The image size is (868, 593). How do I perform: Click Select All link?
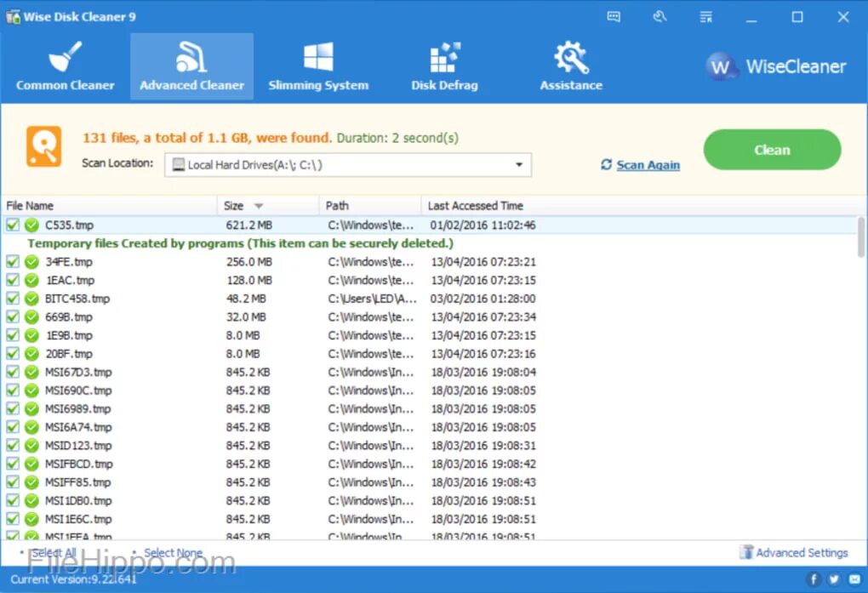pos(54,552)
